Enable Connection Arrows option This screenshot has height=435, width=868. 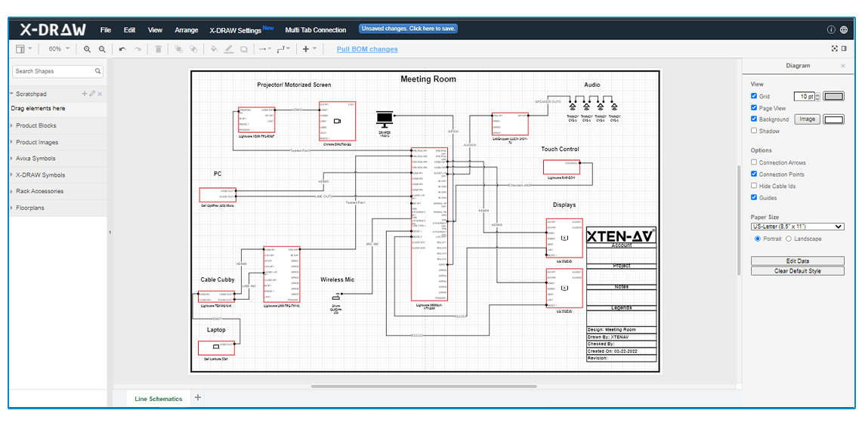pos(753,162)
